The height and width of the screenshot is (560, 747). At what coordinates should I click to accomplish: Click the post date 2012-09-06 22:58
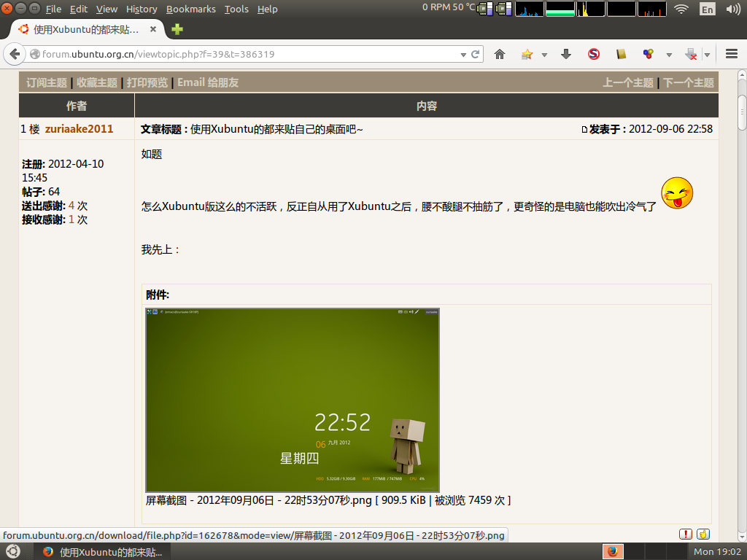coord(670,129)
